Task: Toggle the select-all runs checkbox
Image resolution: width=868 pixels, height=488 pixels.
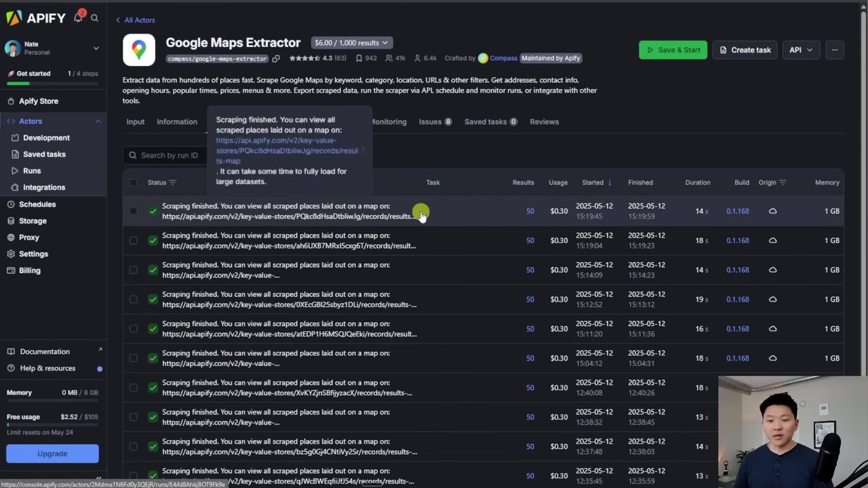Action: coord(133,183)
